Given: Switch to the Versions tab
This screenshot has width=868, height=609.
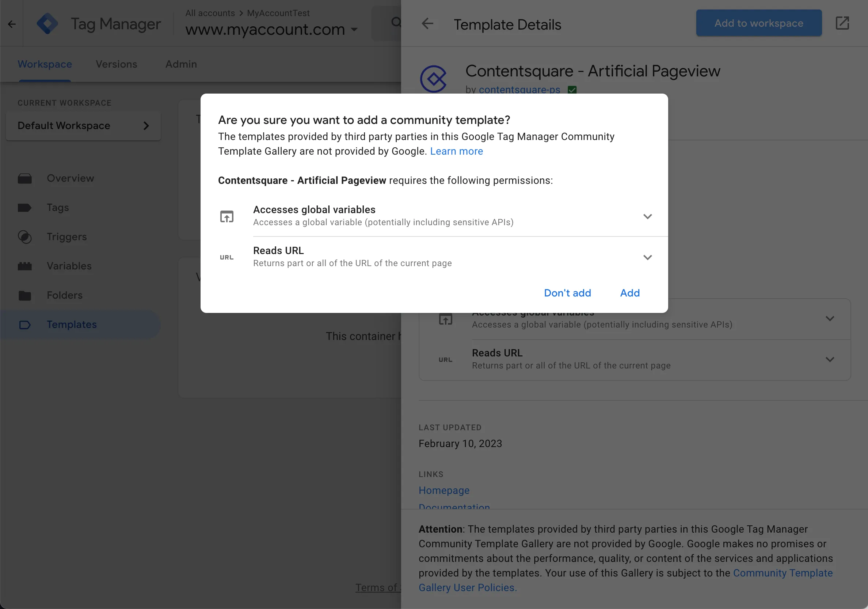Looking at the screenshot, I should tap(117, 64).
